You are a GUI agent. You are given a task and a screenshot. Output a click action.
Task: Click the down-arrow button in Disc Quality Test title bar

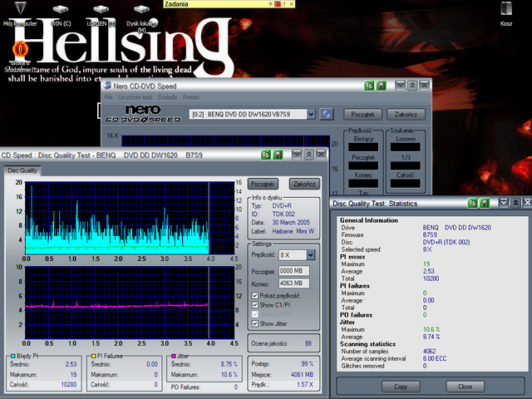click(x=297, y=155)
